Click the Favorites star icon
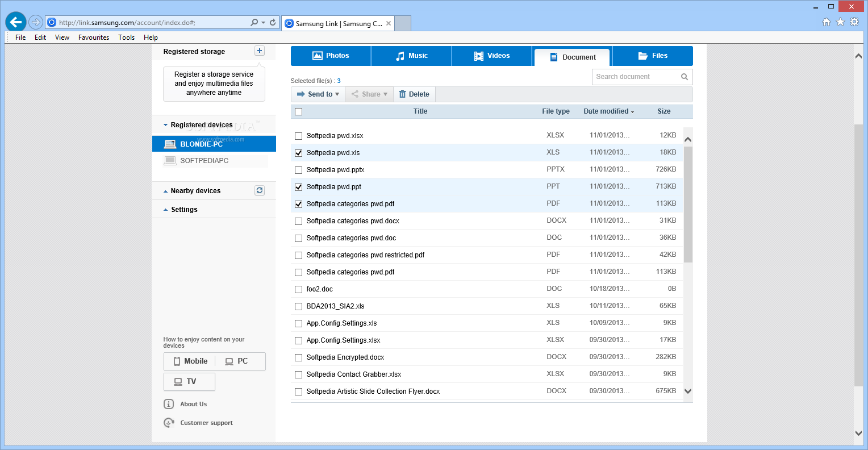 (x=840, y=22)
